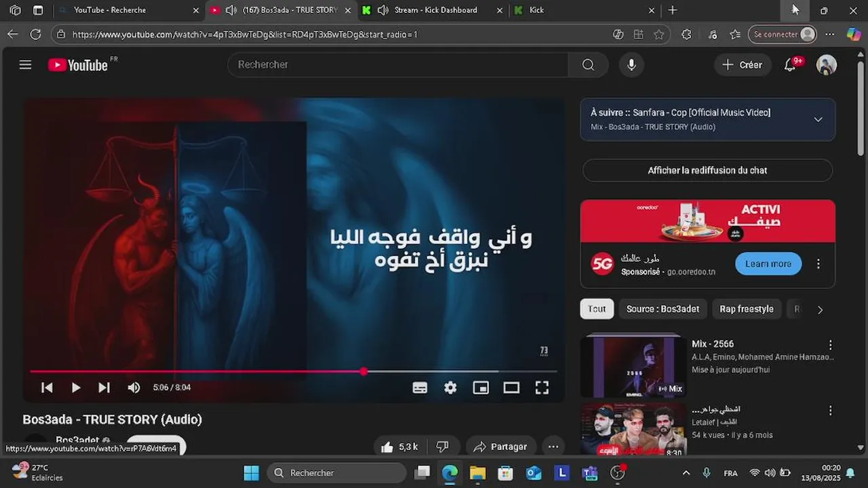Open the Copilot sidebar icon
Viewport: 868px width, 488px height.
click(854, 34)
